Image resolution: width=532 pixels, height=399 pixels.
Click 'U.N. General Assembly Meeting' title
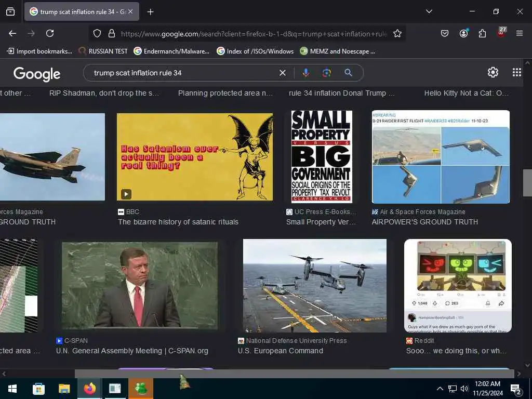(132, 351)
